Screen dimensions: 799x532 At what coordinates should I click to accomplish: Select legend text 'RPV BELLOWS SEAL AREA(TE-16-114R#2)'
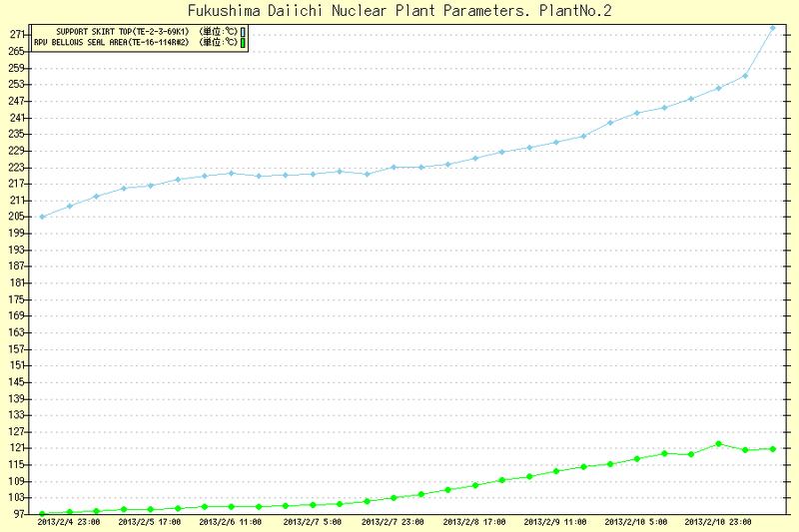pyautogui.click(x=112, y=43)
